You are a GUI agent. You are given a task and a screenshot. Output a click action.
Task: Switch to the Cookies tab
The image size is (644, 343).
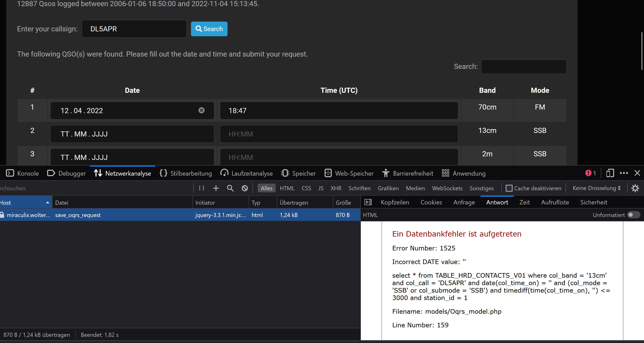431,202
